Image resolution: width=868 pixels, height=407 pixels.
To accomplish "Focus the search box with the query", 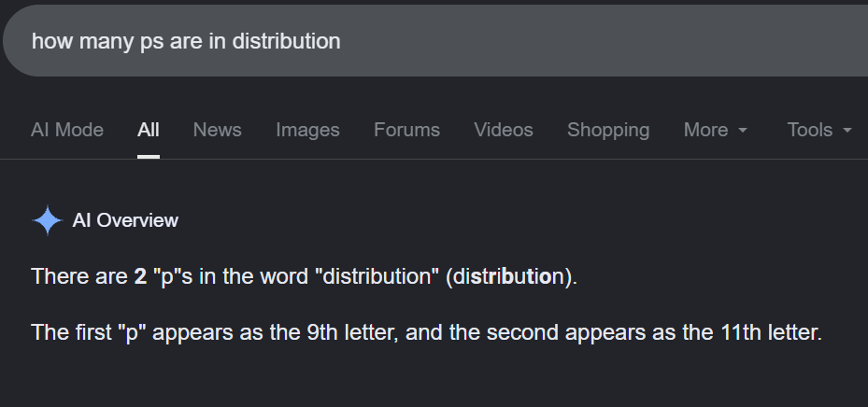I will pos(435,41).
